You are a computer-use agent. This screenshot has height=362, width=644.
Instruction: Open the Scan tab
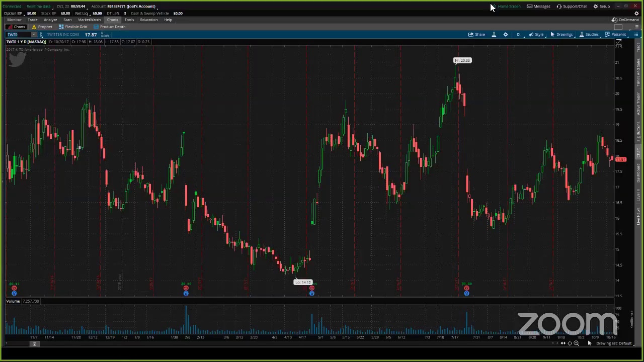coord(67,20)
